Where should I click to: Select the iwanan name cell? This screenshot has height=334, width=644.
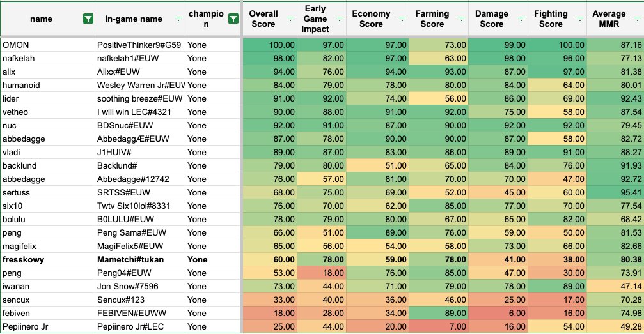click(47, 286)
